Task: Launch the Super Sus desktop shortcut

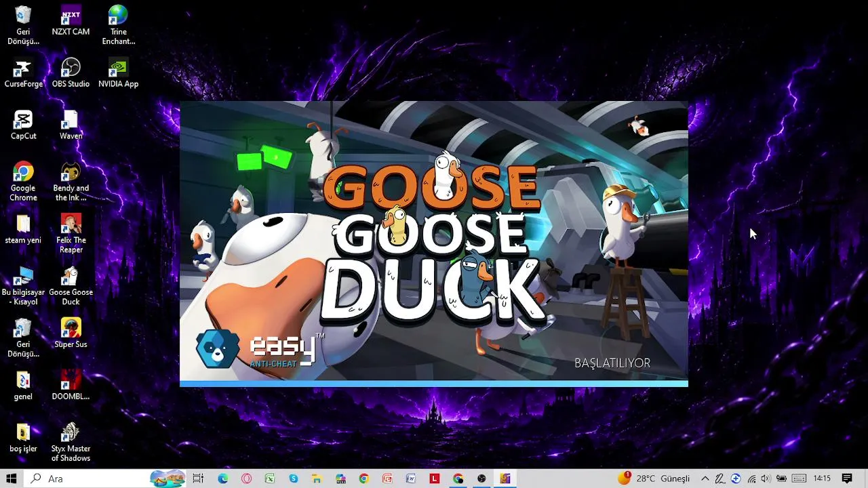Action: (x=71, y=333)
